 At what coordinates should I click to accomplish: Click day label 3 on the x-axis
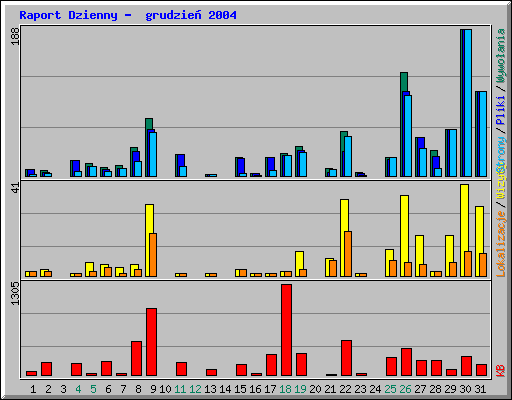point(63,389)
